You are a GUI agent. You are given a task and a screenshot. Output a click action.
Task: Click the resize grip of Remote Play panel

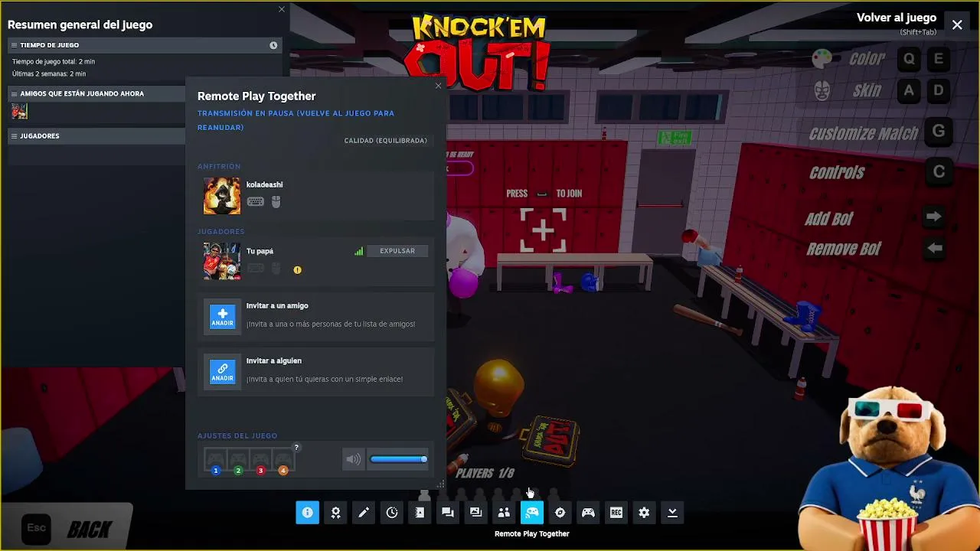[x=440, y=484]
